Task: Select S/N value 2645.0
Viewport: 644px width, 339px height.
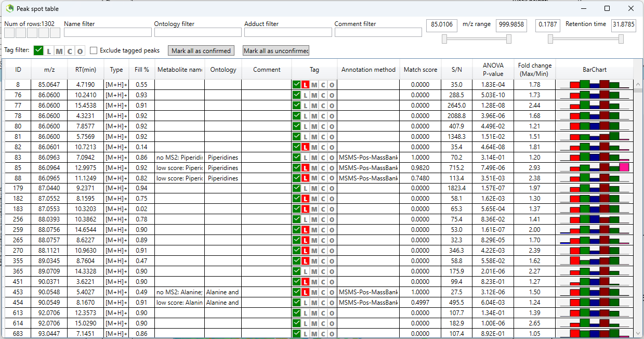Action: pyautogui.click(x=456, y=106)
